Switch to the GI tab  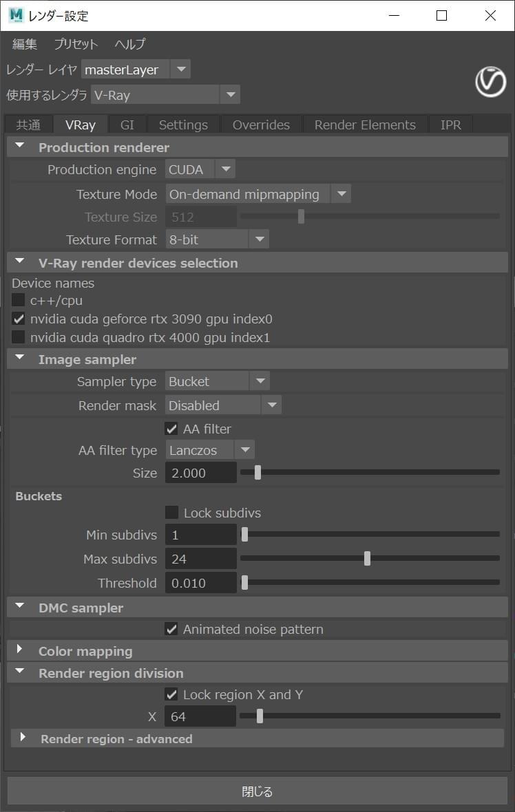127,125
